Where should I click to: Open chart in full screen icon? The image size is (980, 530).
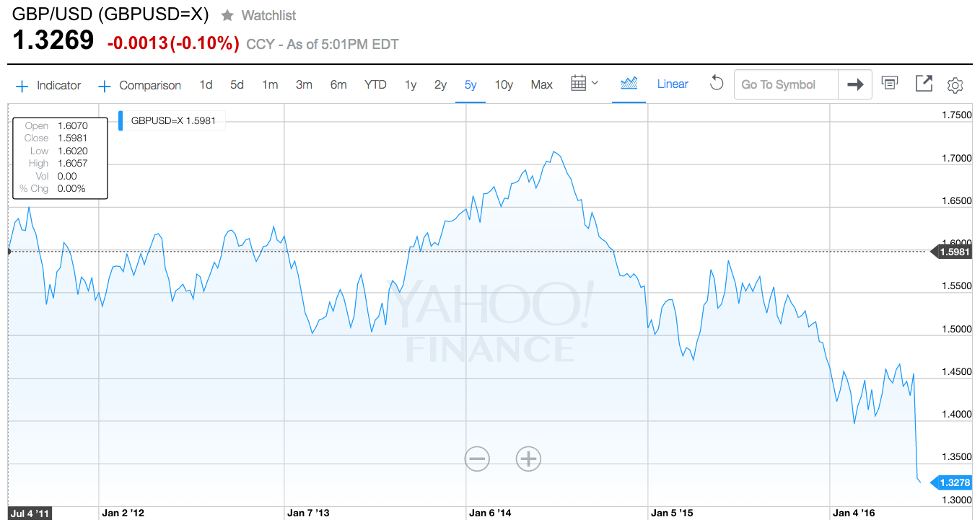pos(924,84)
